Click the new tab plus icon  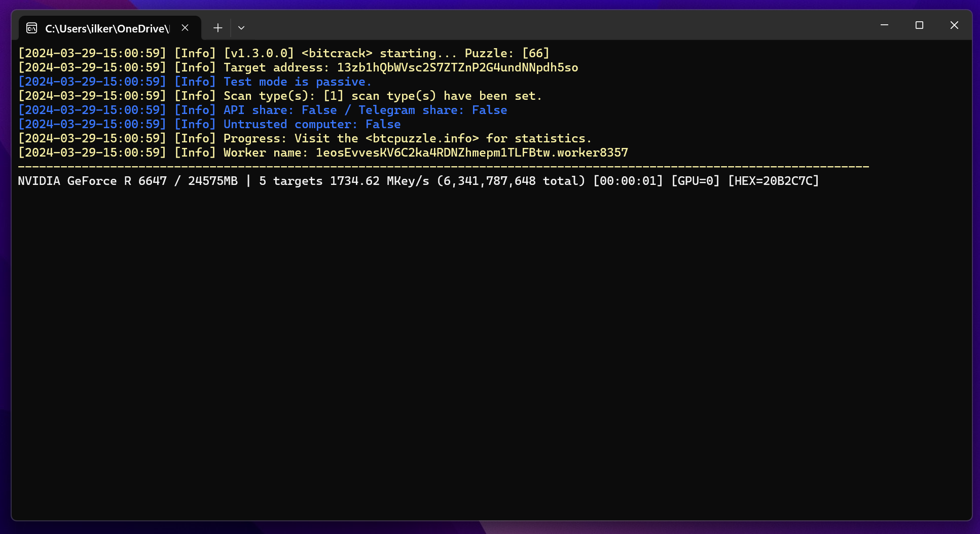[217, 28]
